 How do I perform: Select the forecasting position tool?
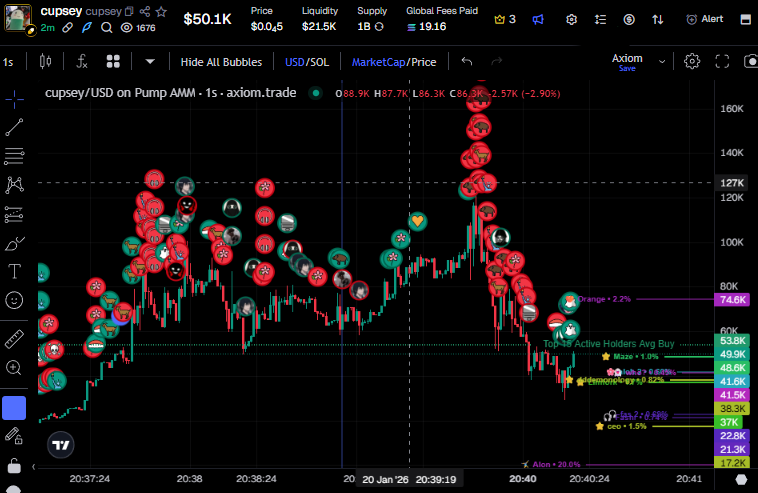(x=15, y=214)
